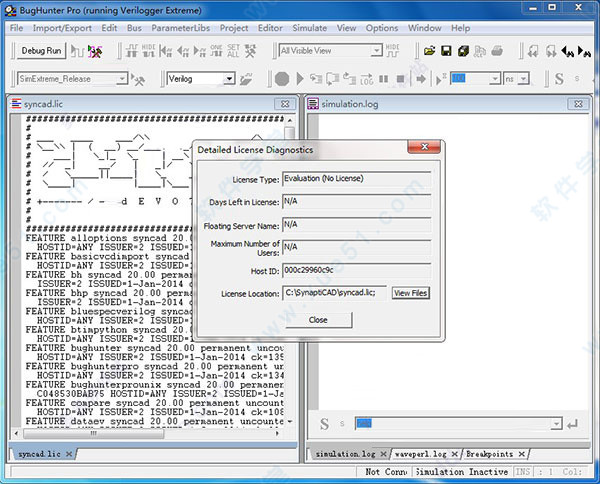Image resolution: width=600 pixels, height=484 pixels.
Task: Open the Verilog language dropdown
Action: point(229,79)
